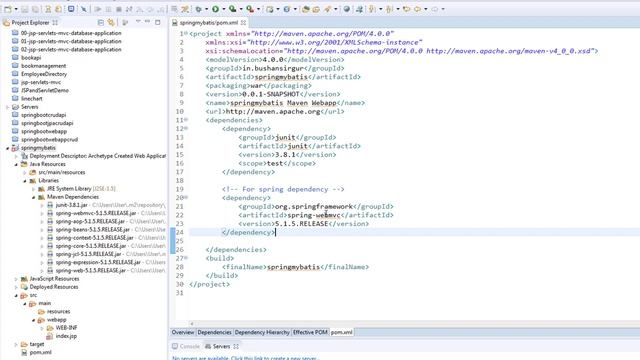Click the Back navigation arrow icon
This screenshot has width=640, height=360.
click(418, 9)
